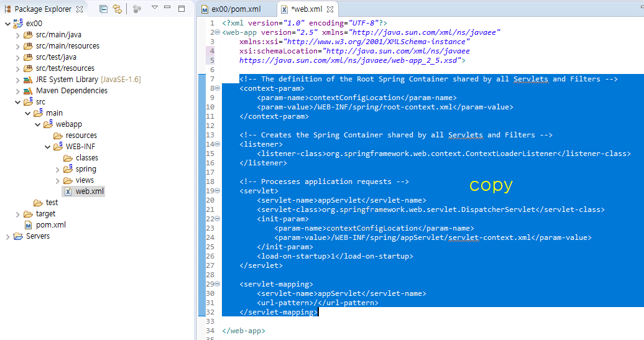Select the resources folder under webapp
The height and width of the screenshot is (340, 644).
[x=81, y=136]
